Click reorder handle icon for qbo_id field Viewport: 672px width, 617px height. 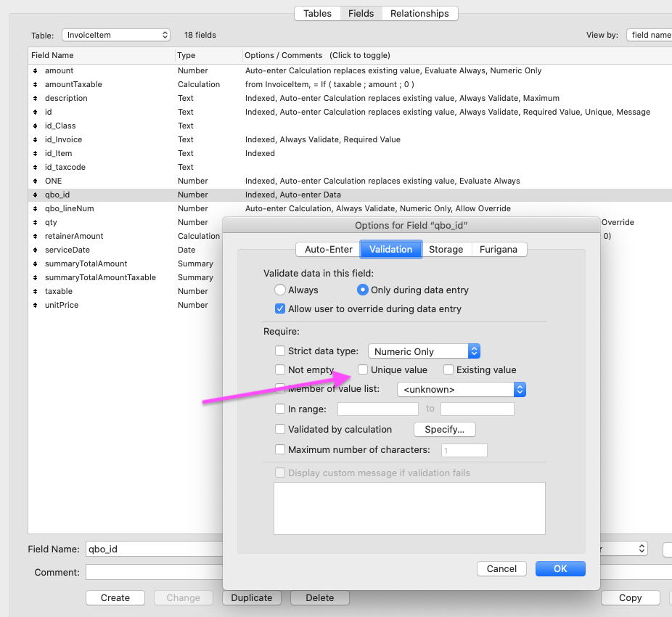[x=35, y=195]
